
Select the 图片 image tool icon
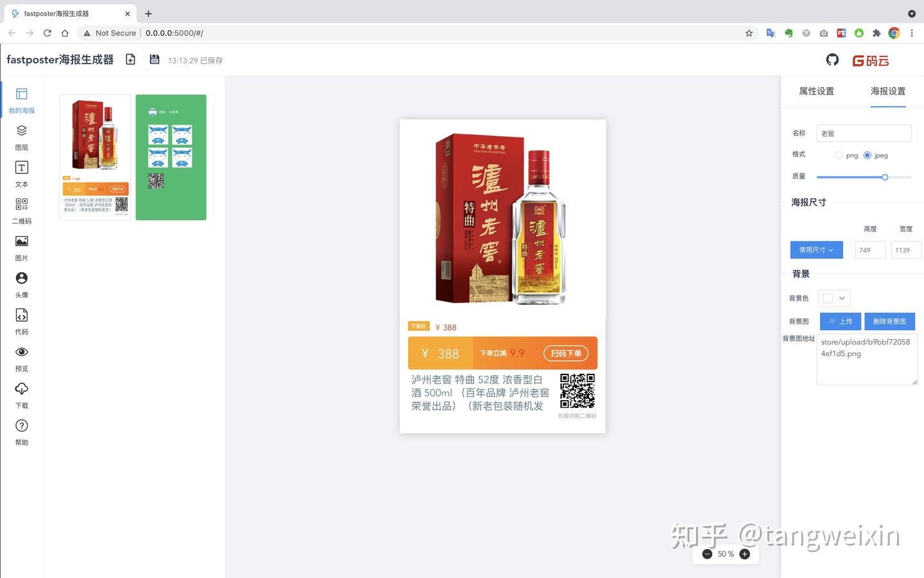coord(21,241)
